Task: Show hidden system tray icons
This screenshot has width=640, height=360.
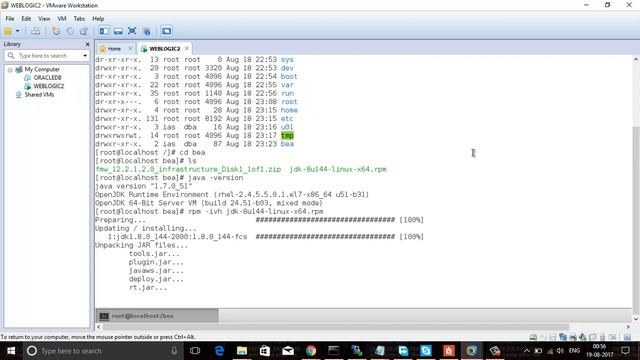Action: 527,351
